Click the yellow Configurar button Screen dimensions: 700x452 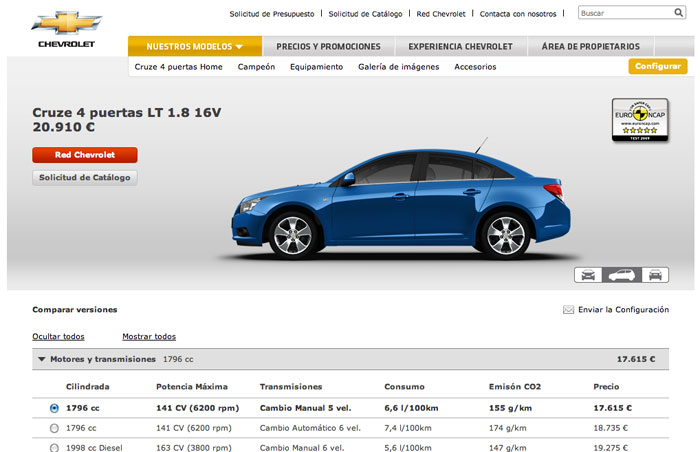click(x=658, y=66)
